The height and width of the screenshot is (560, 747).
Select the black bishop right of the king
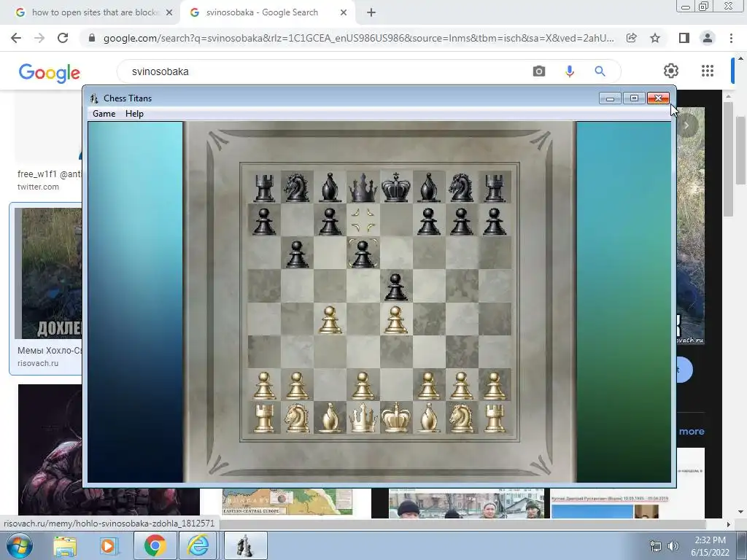429,187
